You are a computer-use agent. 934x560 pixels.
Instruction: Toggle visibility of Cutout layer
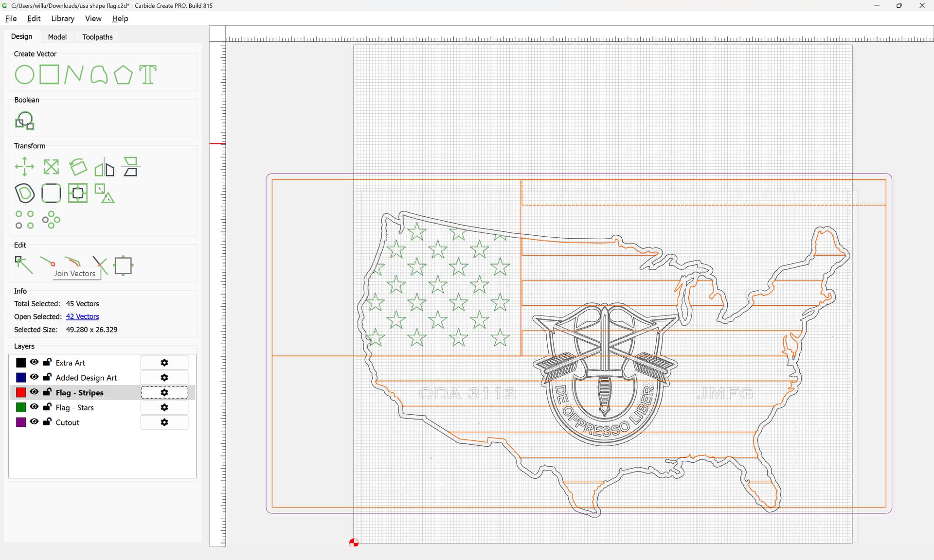(x=34, y=422)
